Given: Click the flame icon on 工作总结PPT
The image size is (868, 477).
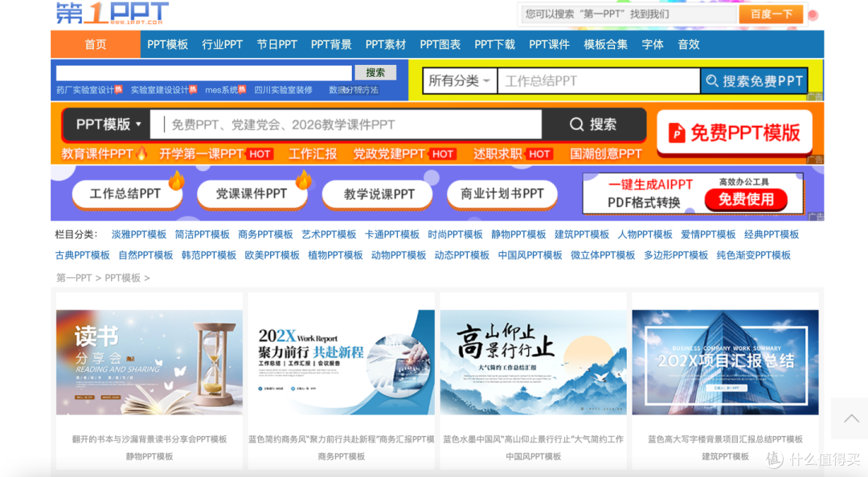Looking at the screenshot, I should pyautogui.click(x=176, y=181).
